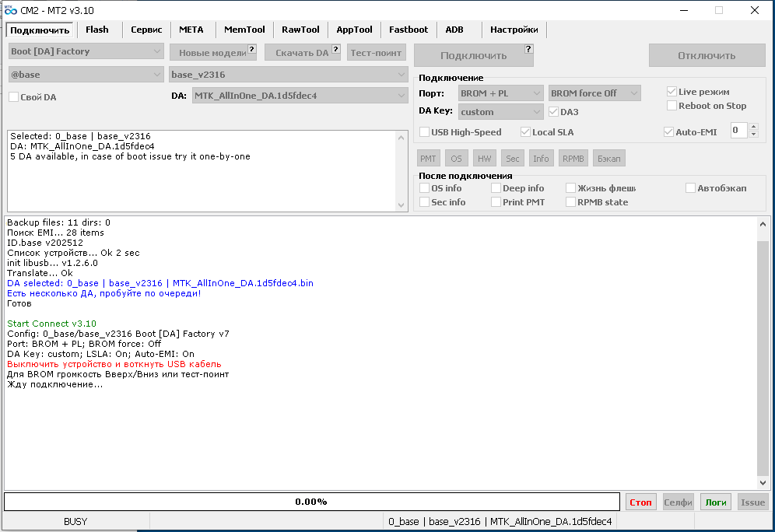Viewport: 775px width, 532px height.
Task: Open the Fastboot tab
Action: pos(409,30)
